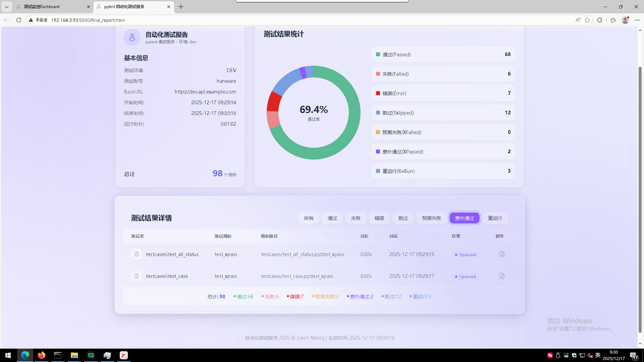Filter results by 重运行
Screen dimensions: 644x362
tap(495, 218)
